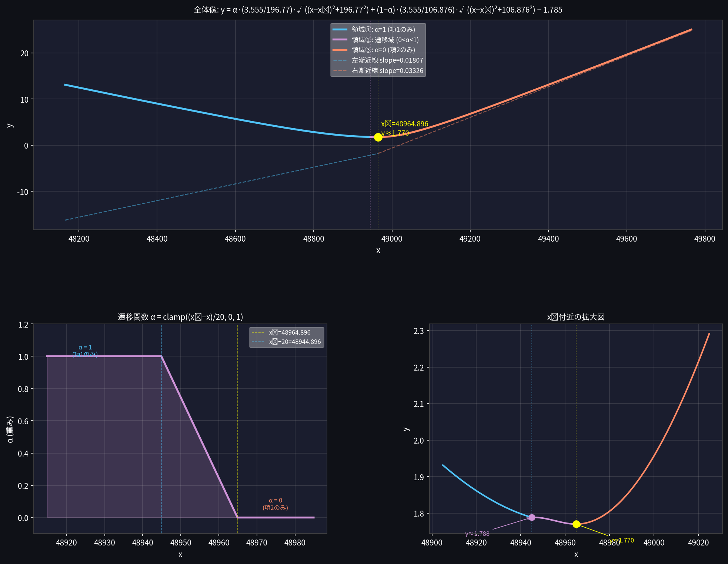Screen dimensions: 728x564
Task: Click the 遷移関数 α = clamp title
Action: click(180, 317)
